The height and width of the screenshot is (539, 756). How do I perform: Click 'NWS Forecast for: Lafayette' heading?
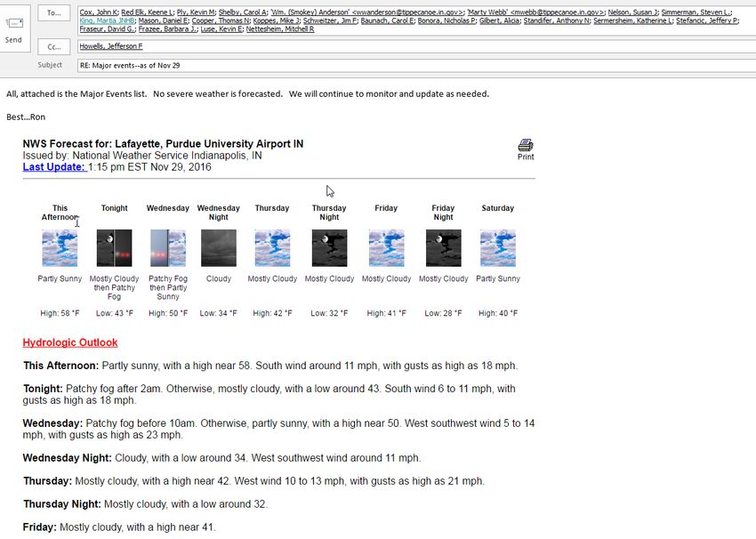(163, 144)
